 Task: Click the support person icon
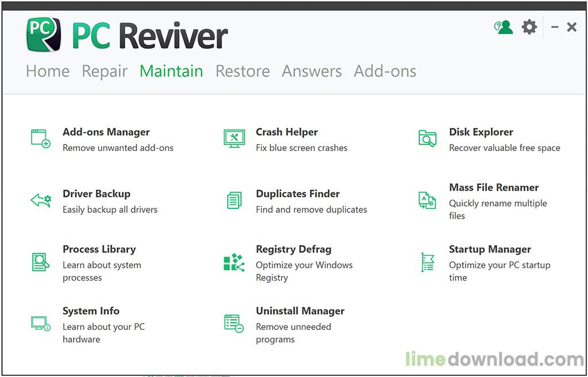504,26
